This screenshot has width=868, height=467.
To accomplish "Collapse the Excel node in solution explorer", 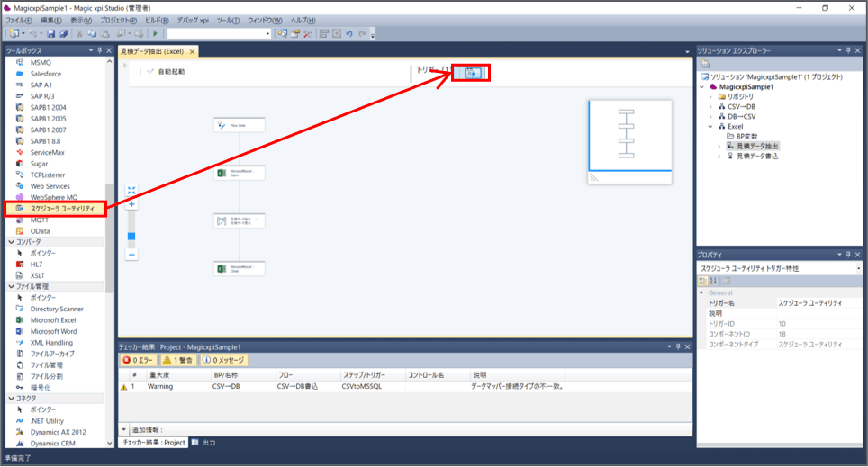I will click(x=710, y=126).
